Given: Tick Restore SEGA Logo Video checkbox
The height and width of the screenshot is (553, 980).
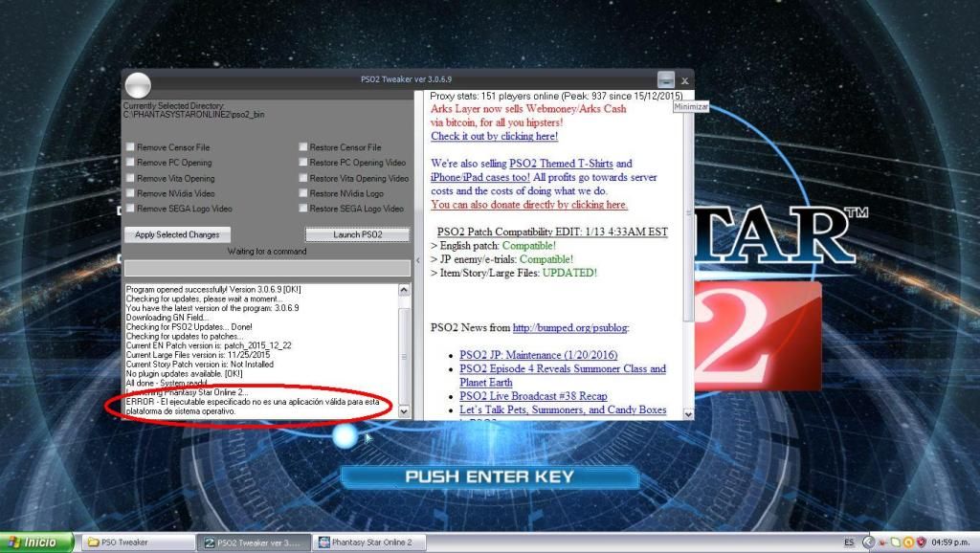Looking at the screenshot, I should (x=303, y=208).
